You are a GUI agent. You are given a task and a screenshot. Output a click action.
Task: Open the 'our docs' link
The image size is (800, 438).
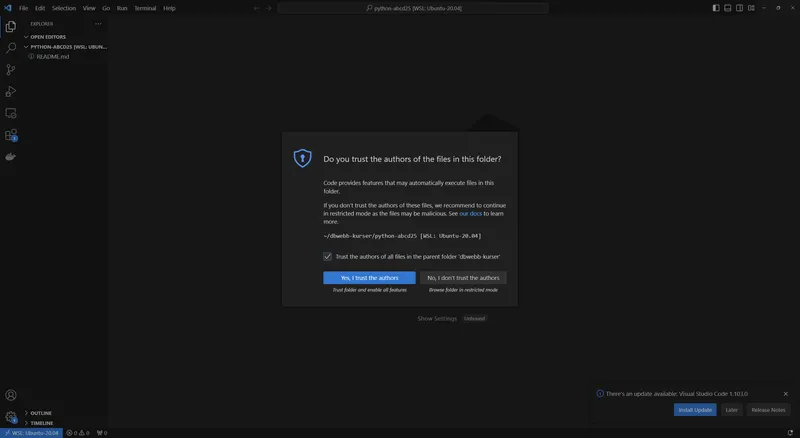point(470,213)
